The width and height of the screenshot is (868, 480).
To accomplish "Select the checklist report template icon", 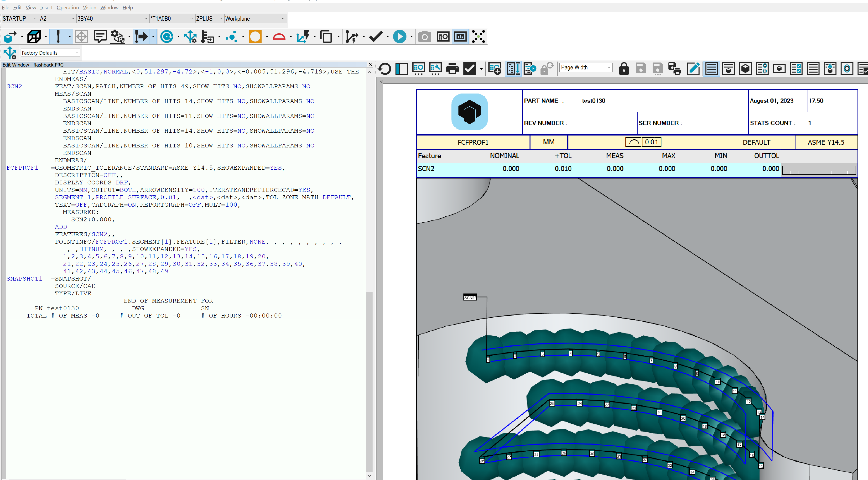I will tap(796, 68).
